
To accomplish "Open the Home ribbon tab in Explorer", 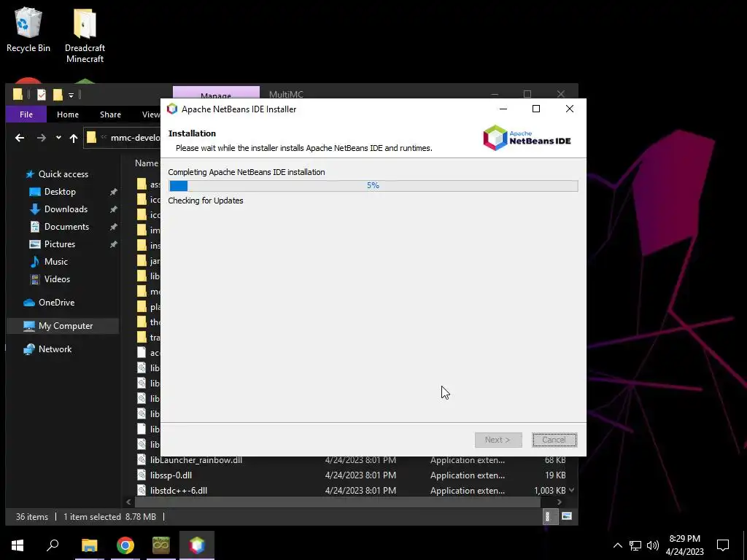I will [x=68, y=114].
